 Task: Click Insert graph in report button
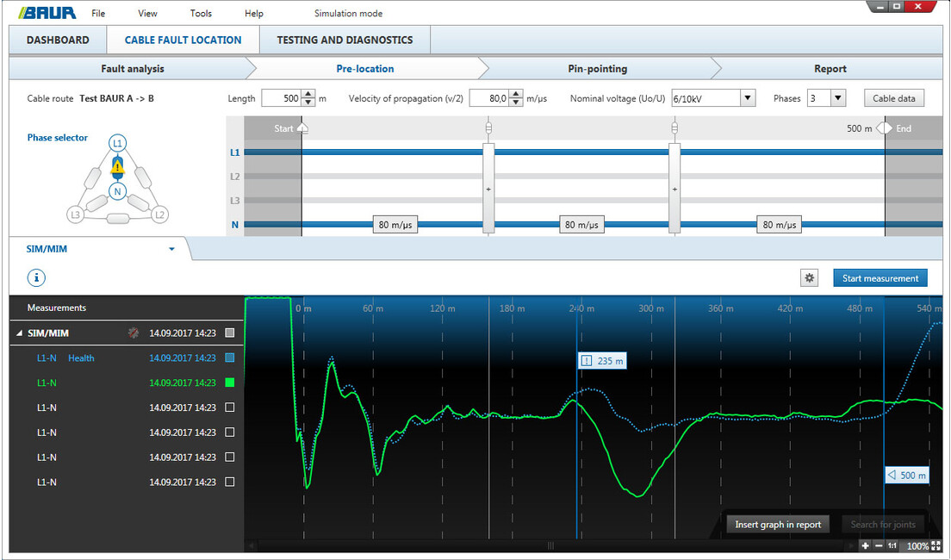point(778,525)
